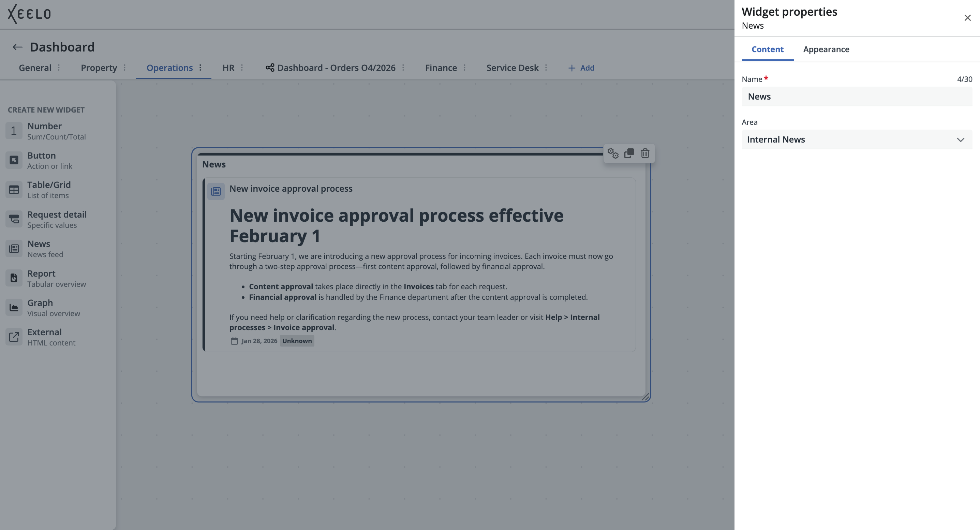The height and width of the screenshot is (530, 980).
Task: Add a new dashboard tab
Action: pyautogui.click(x=581, y=68)
